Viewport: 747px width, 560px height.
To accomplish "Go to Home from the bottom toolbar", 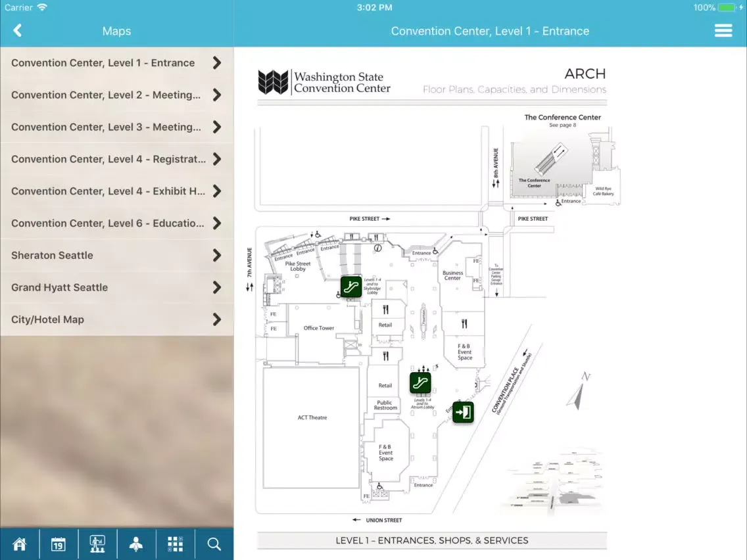I will coord(20,544).
